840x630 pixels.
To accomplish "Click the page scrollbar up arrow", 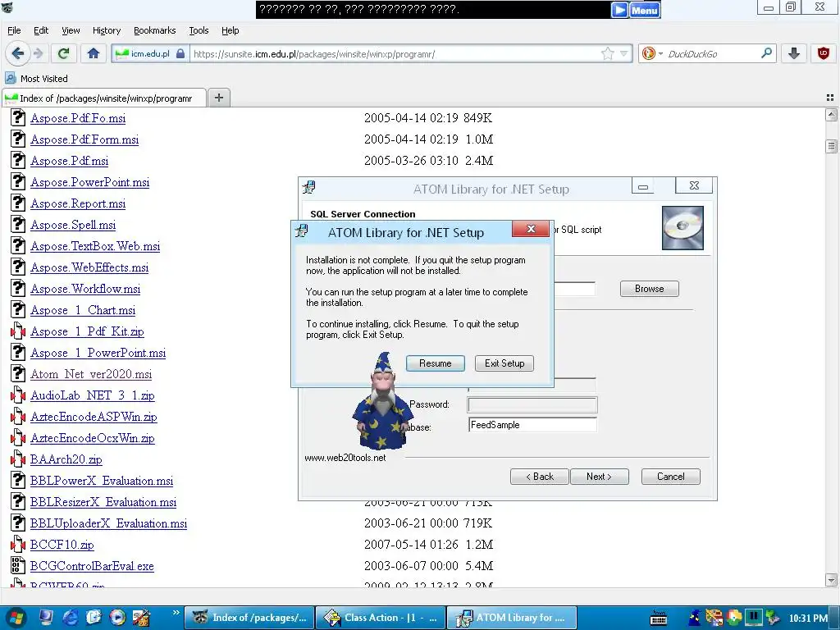I will coord(832,114).
